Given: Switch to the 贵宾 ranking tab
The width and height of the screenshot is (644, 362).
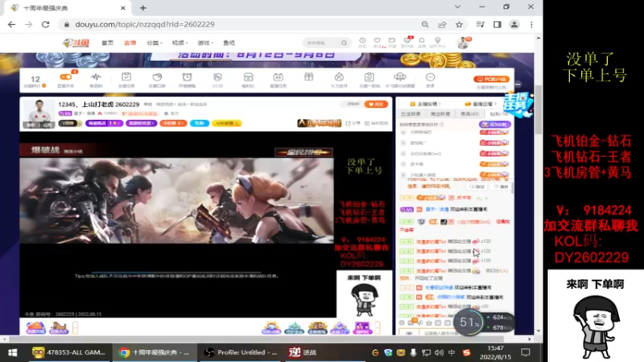Looking at the screenshot, I should tap(469, 113).
